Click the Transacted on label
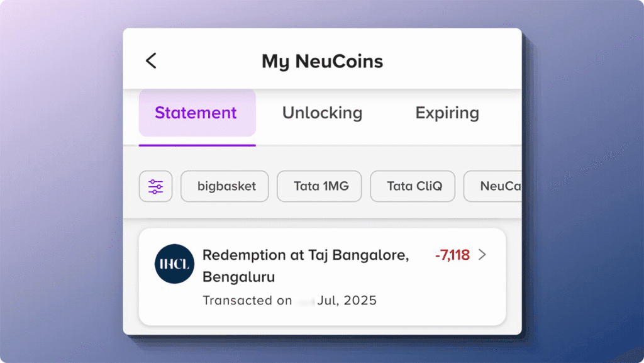Viewport: 644px width, 363px height. pyautogui.click(x=247, y=301)
